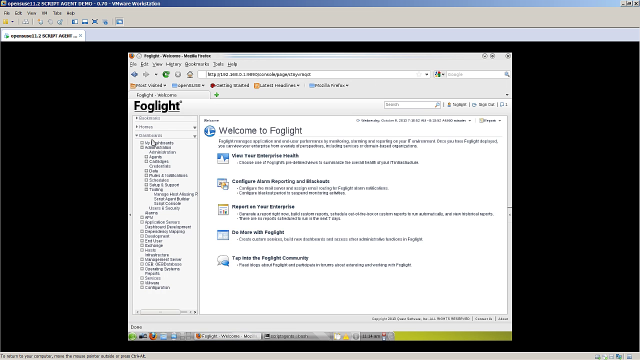Open the URL bar history dropdown arrow
Viewport: 640px width, 360px height.
(x=427, y=74)
